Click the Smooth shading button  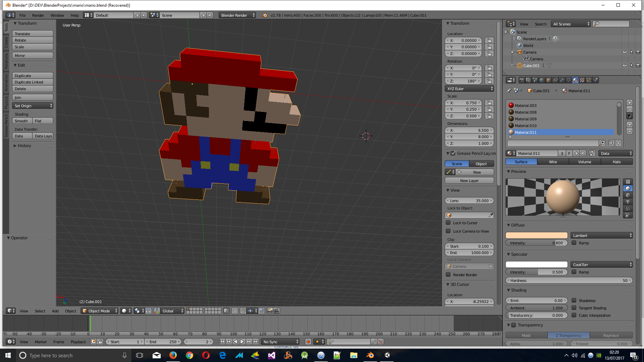[x=22, y=121]
